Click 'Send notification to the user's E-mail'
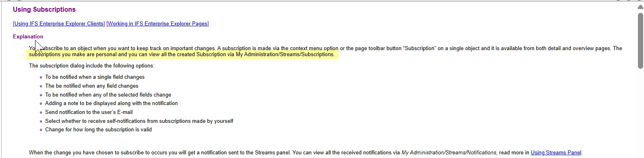 pos(89,112)
